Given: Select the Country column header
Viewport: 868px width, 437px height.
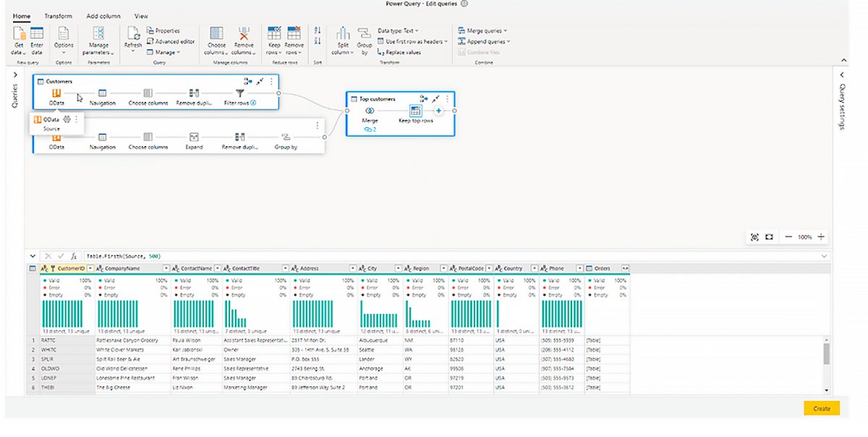Looking at the screenshot, I should click(518, 268).
